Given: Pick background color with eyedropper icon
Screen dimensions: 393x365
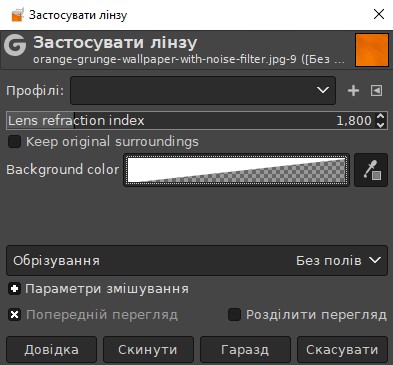Looking at the screenshot, I should point(371,170).
